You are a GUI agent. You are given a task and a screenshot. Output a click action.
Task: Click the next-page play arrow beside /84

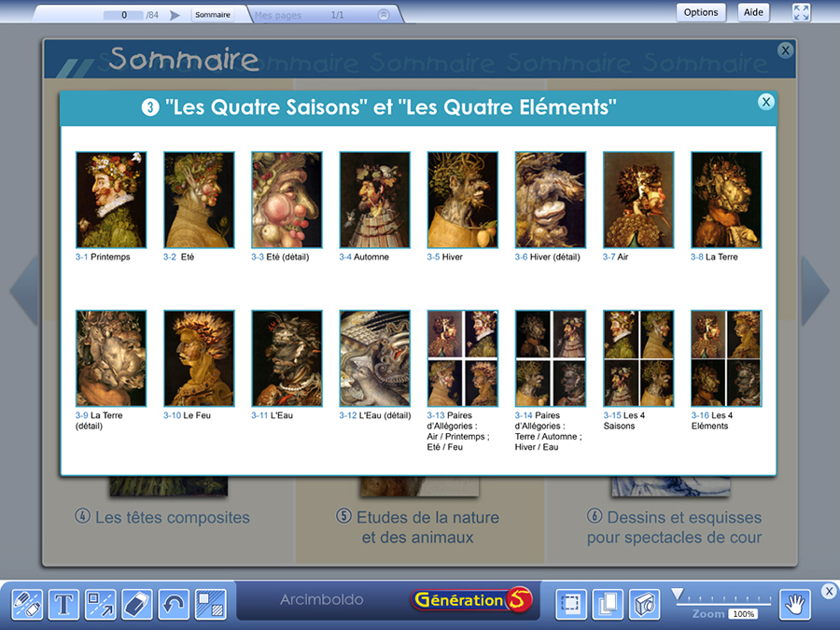[x=175, y=15]
